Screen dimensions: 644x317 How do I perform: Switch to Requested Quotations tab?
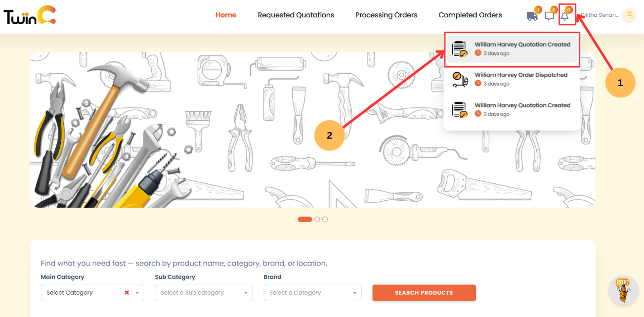tap(296, 15)
